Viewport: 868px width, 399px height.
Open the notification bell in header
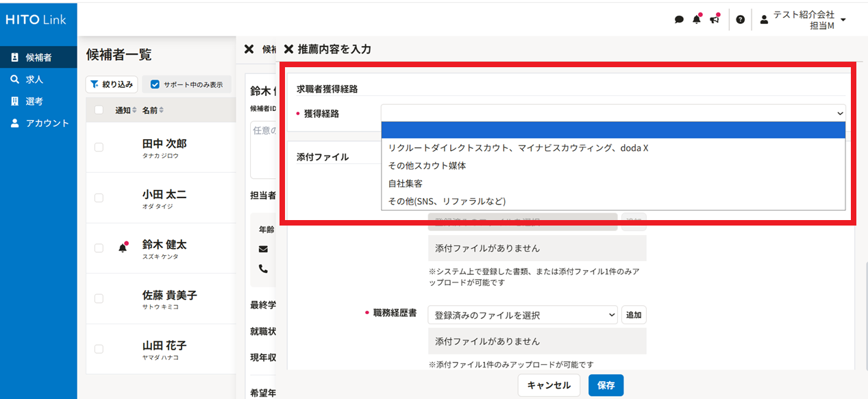[x=697, y=19]
